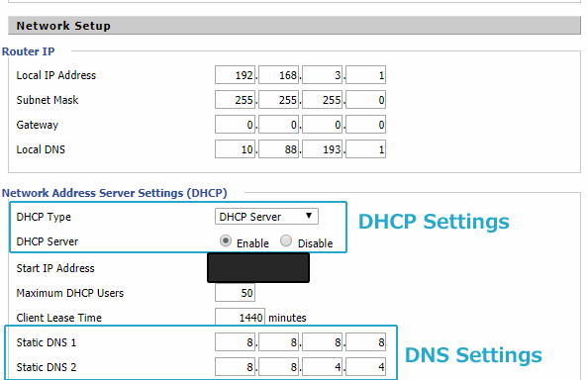
Task: Click the Local IP Address label
Action: click(56, 75)
